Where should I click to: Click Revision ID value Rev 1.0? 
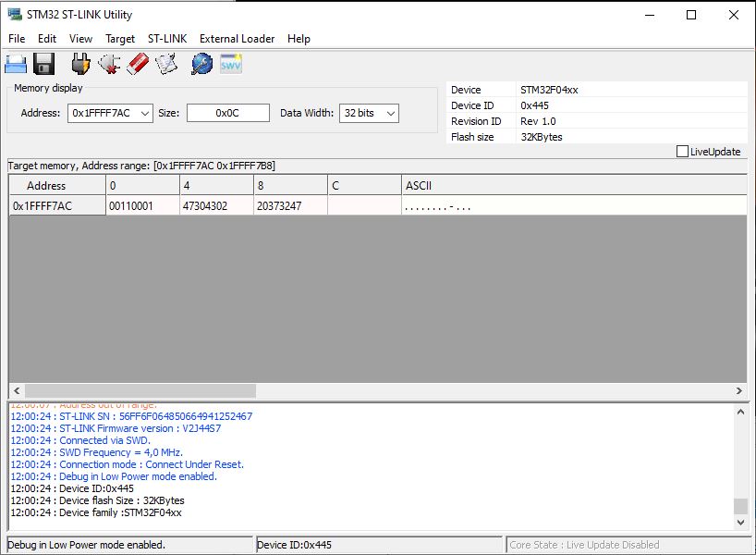pyautogui.click(x=538, y=121)
